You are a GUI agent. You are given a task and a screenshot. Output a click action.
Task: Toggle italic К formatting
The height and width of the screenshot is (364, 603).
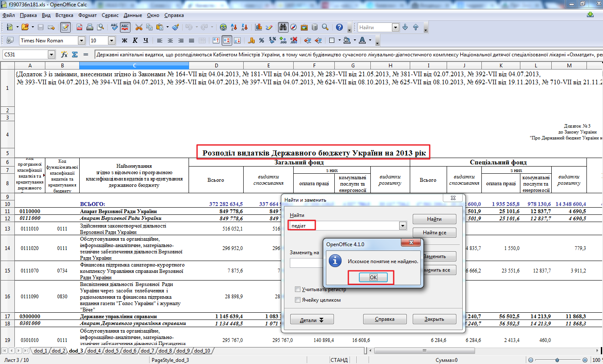tap(135, 40)
